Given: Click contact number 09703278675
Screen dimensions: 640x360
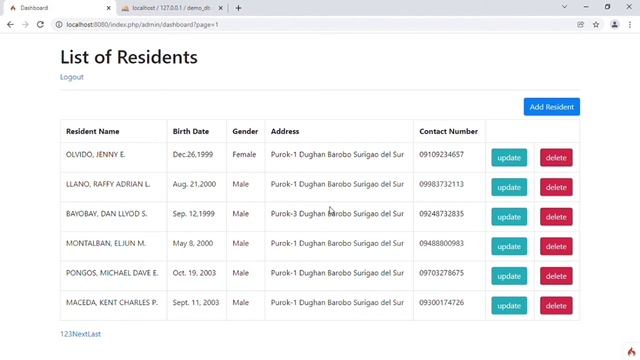Looking at the screenshot, I should coord(441,273).
